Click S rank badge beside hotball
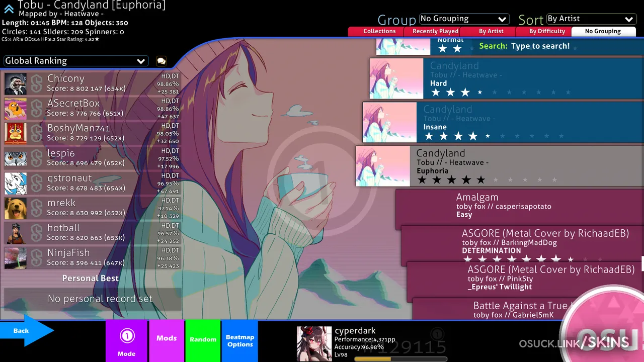The width and height of the screenshot is (644, 362). tap(36, 233)
